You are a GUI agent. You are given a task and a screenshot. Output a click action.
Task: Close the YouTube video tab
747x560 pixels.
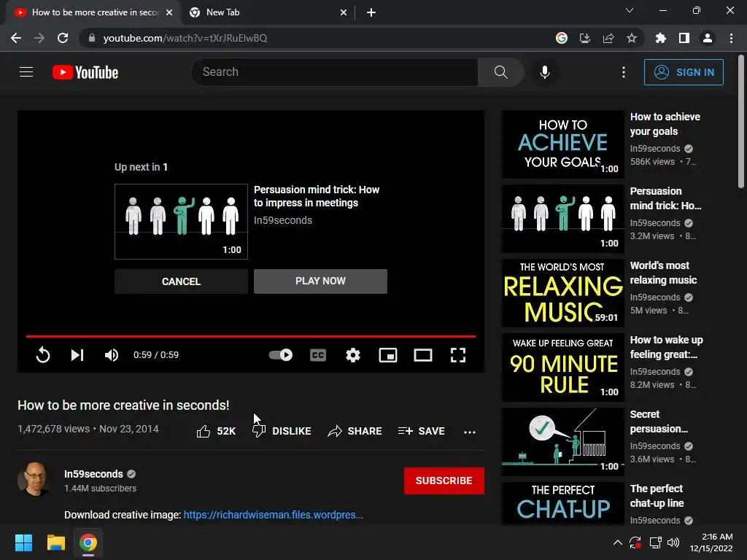[x=169, y=12]
